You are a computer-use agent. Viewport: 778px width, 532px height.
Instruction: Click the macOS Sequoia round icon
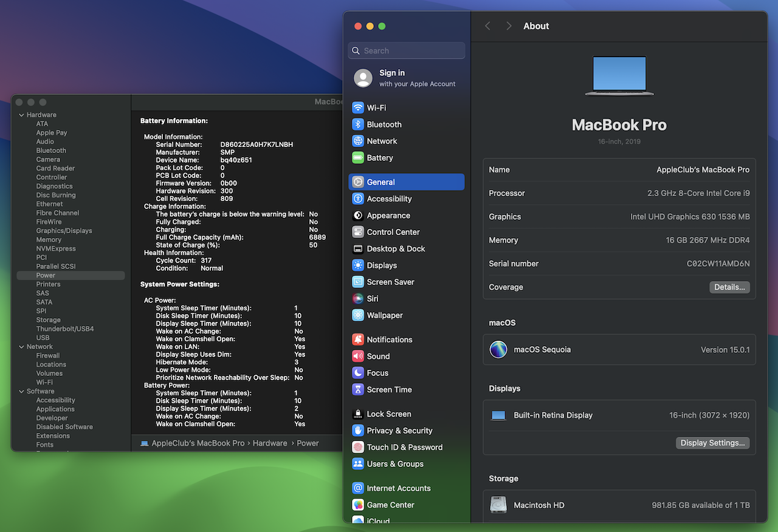click(x=498, y=350)
